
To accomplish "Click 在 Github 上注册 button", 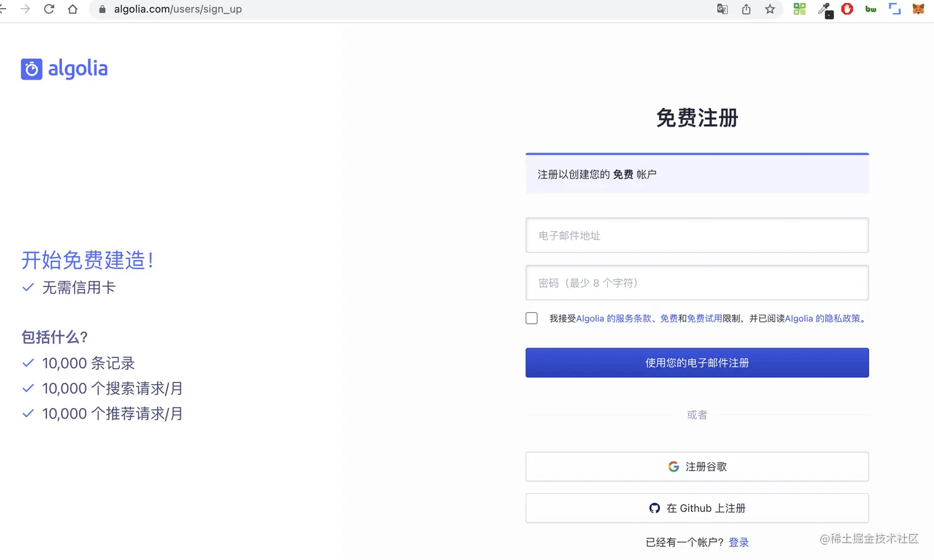I will pos(697,508).
